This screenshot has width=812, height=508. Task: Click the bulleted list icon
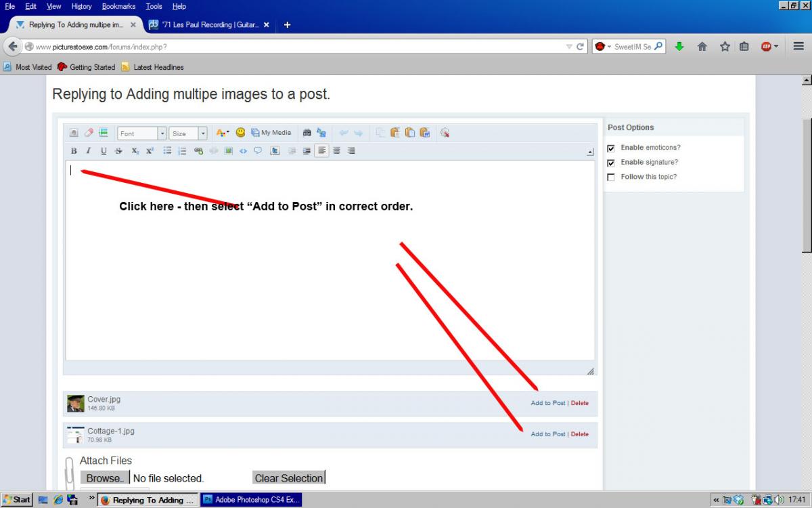click(167, 151)
